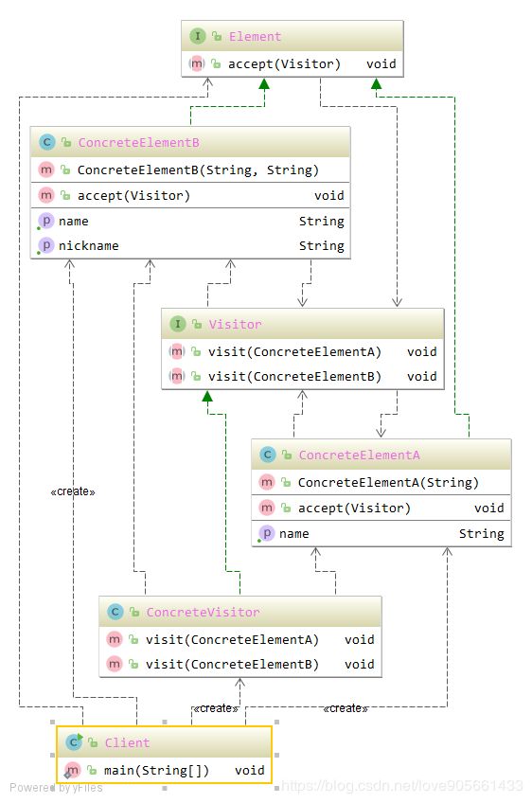The width and height of the screenshot is (532, 803).
Task: Click the class icon beside ConcreteElementB
Action: tap(47, 142)
